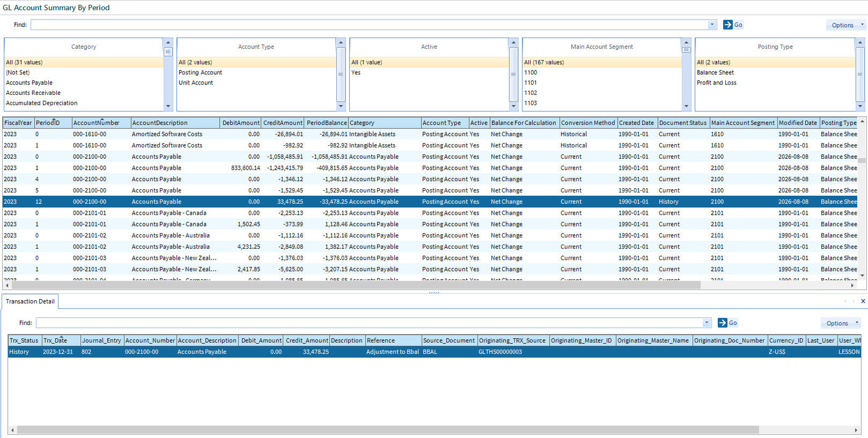Click the Adjustment to Bbal reference cell

(393, 352)
